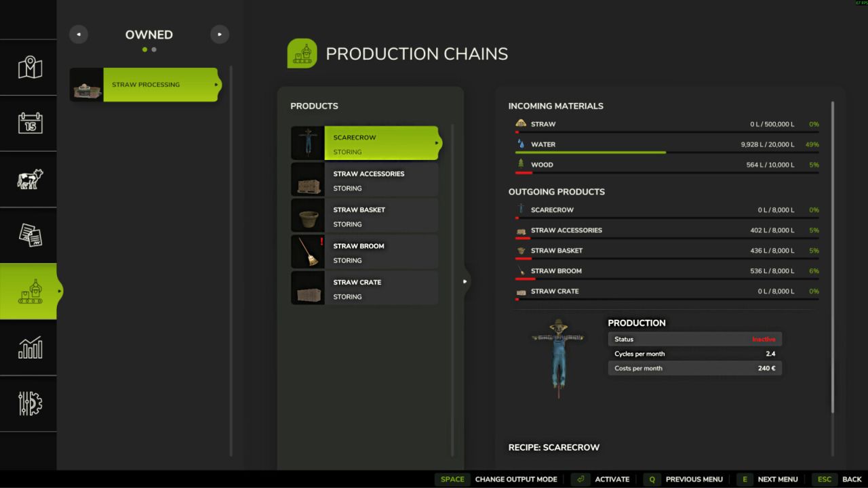
Task: Click the water level progress bar
Action: pos(666,152)
